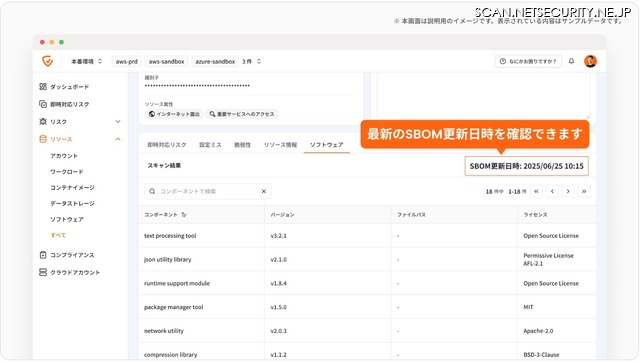Focus the コンポーネントで検索 search field
640x362 pixels.
point(208,191)
